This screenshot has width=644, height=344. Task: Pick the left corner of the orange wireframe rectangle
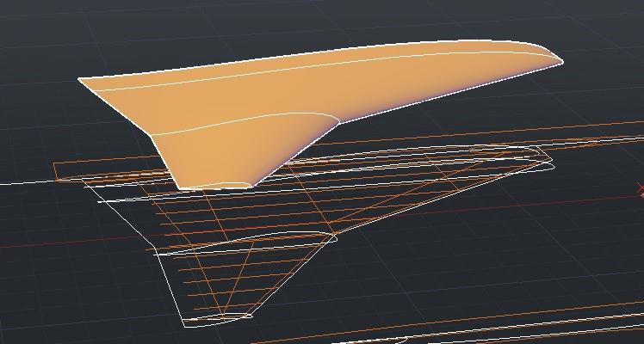click(55, 163)
